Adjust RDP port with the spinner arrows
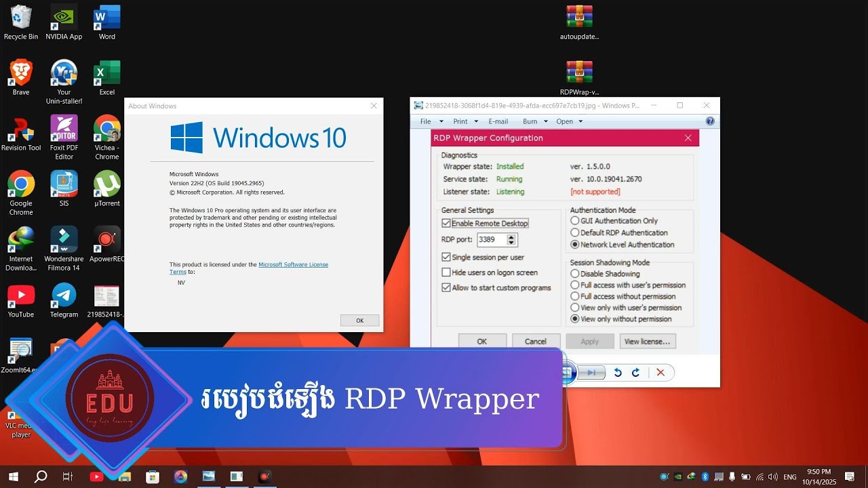Screen dimensions: 868x488 click(x=512, y=240)
